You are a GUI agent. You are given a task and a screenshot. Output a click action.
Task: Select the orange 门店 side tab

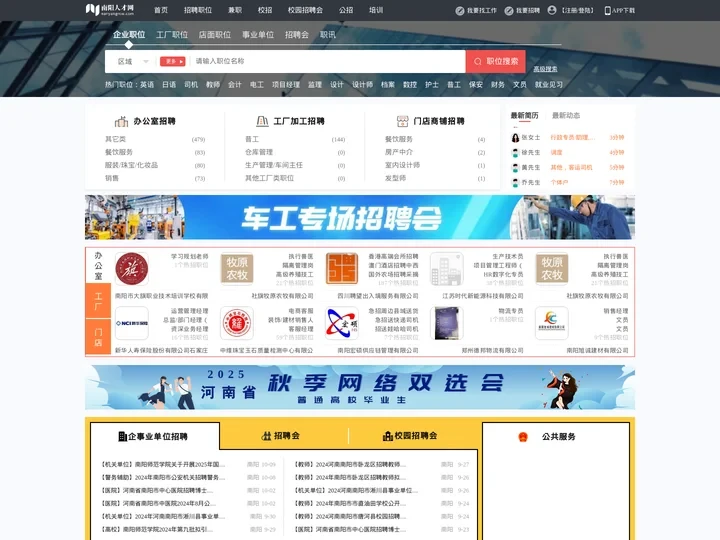[98, 337]
